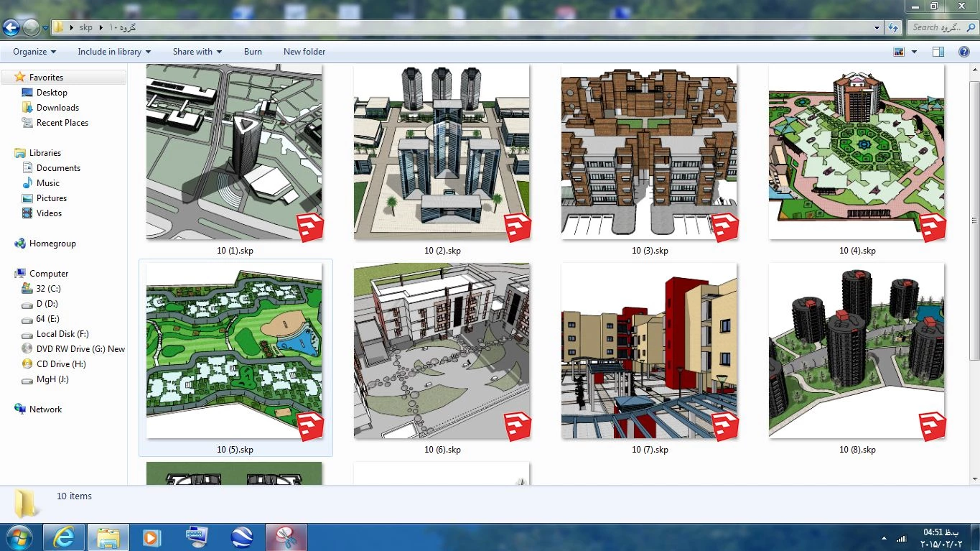Open the recent pages dropdown arrow
Image resolution: width=980 pixels, height=551 pixels.
(x=45, y=28)
